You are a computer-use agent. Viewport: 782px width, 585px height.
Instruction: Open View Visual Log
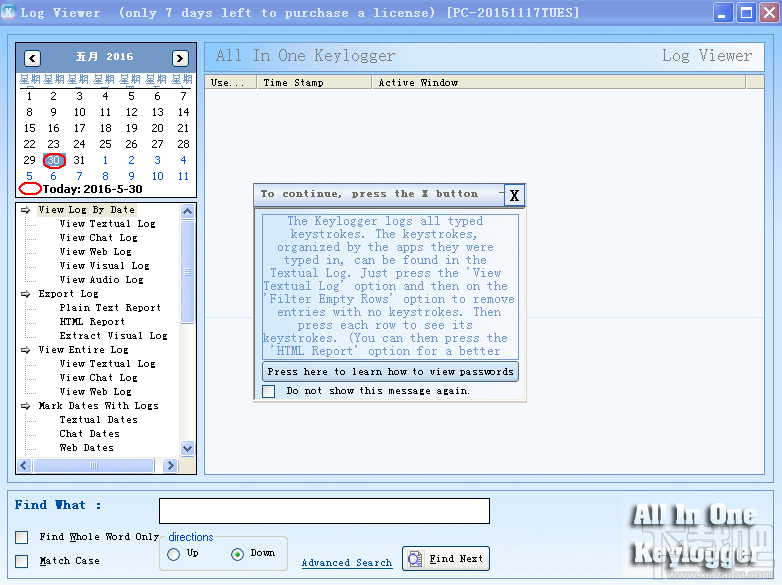tap(104, 266)
